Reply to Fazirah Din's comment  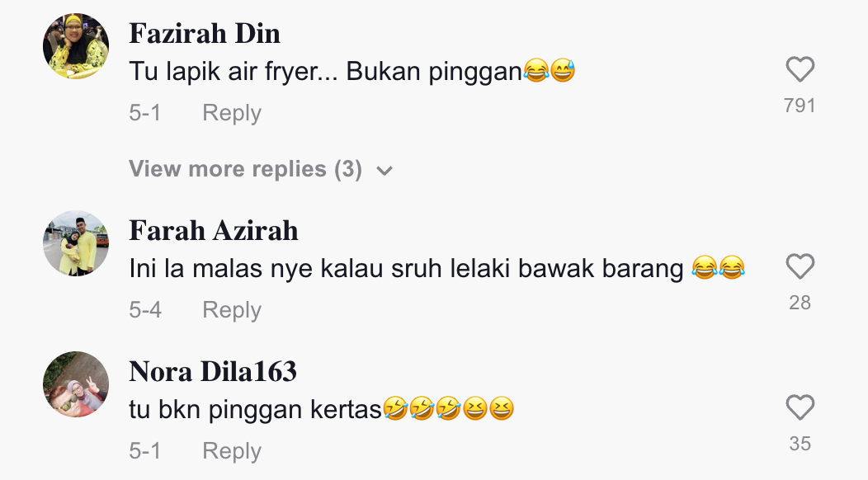(231, 113)
